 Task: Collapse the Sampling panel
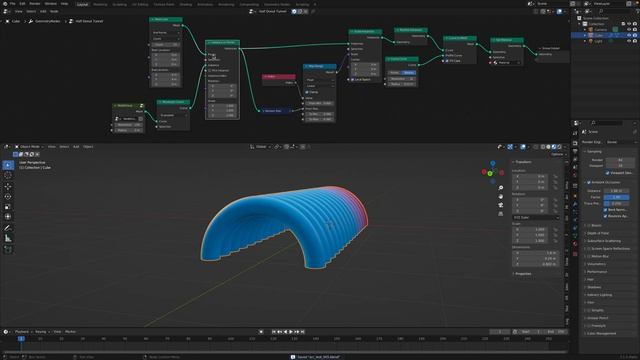(x=594, y=151)
